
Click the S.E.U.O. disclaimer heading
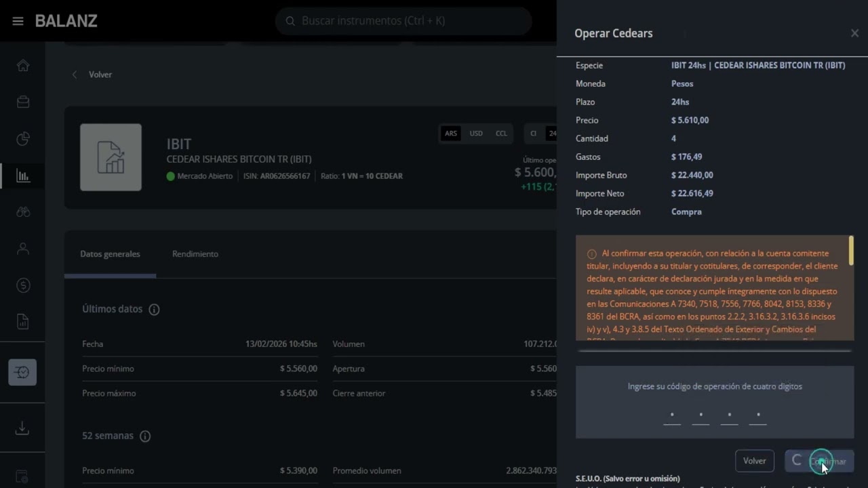pyautogui.click(x=627, y=479)
